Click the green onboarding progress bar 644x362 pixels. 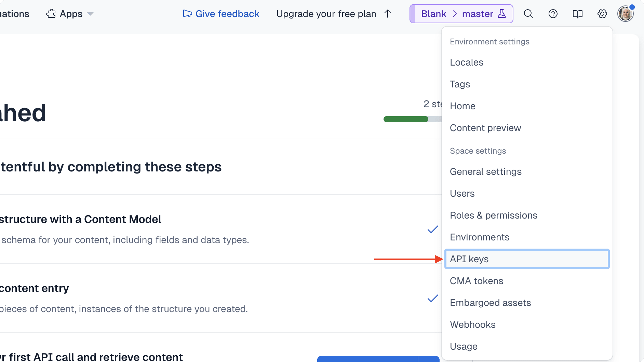(x=406, y=119)
